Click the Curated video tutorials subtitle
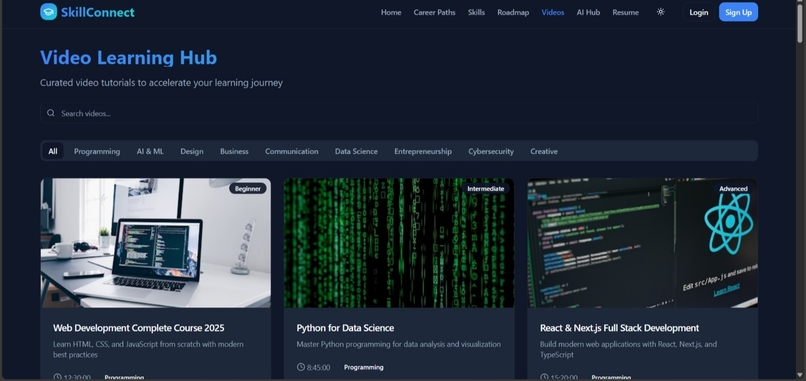The image size is (806, 381). pos(161,82)
